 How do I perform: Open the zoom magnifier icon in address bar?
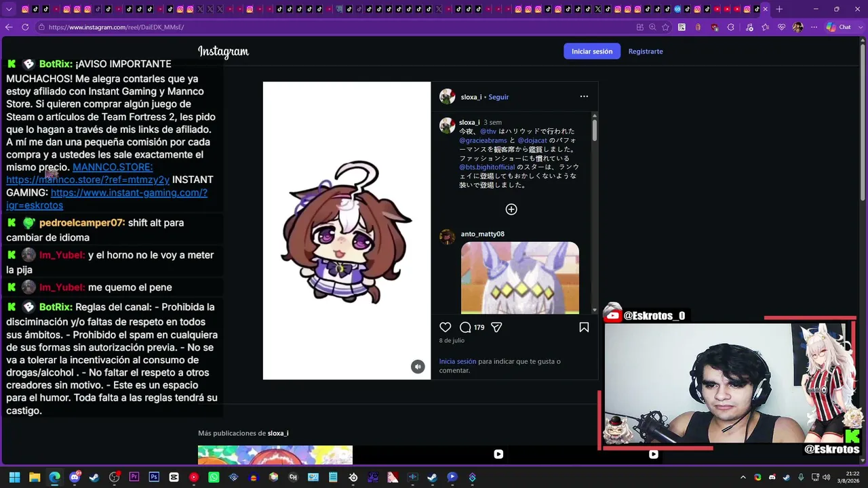[652, 27]
